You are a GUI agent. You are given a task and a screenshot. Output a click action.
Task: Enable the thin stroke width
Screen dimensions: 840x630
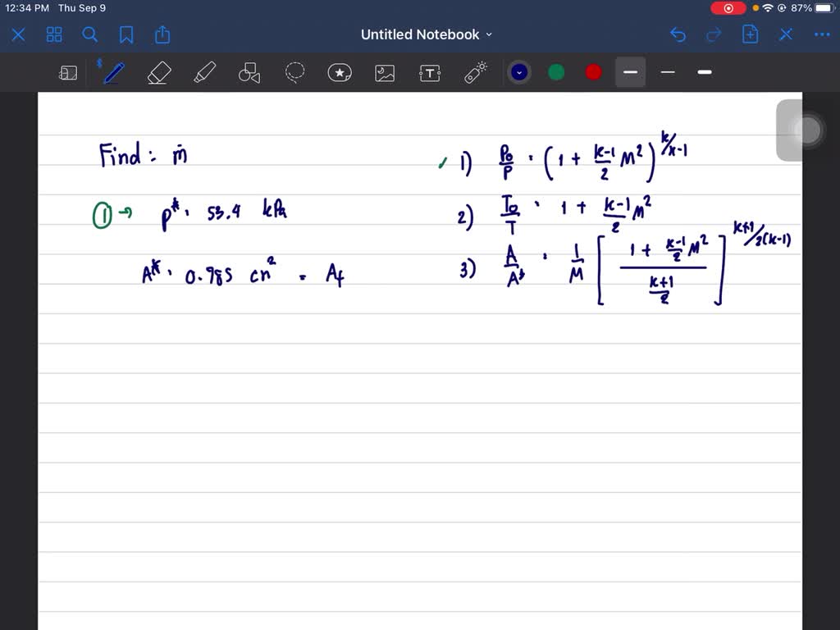(667, 72)
